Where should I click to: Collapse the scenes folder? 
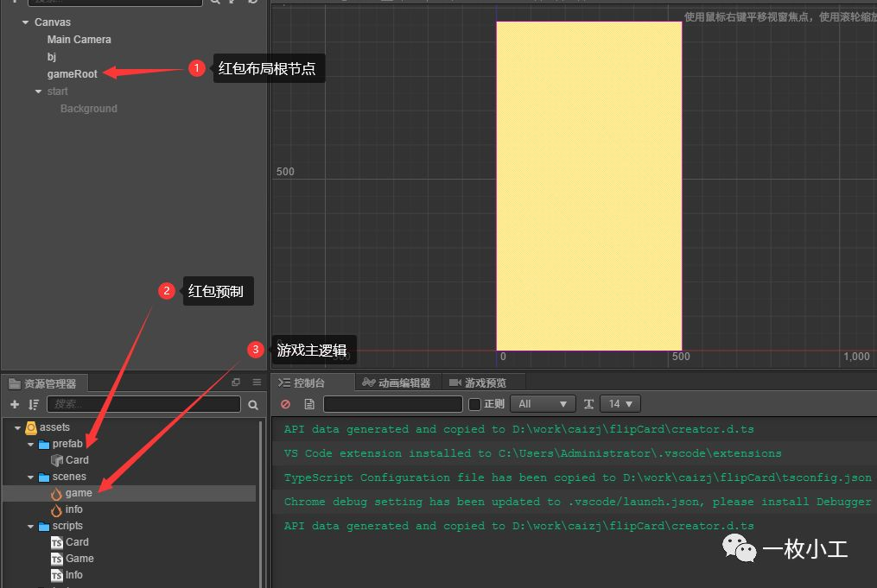pos(31,477)
